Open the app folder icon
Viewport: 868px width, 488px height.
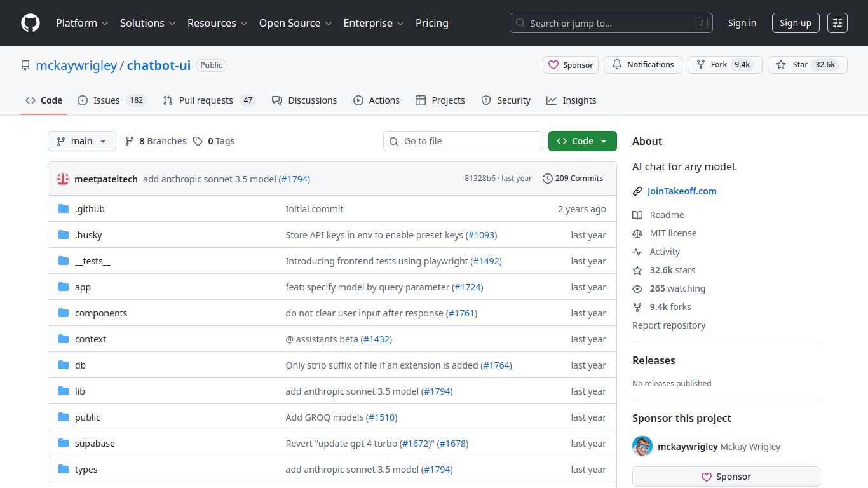[64, 287]
